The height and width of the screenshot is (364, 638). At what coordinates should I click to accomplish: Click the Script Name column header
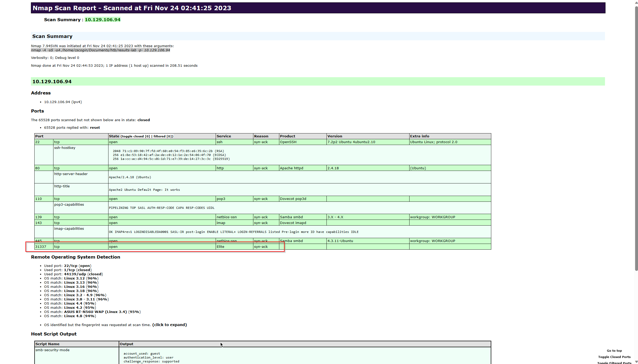click(x=47, y=344)
